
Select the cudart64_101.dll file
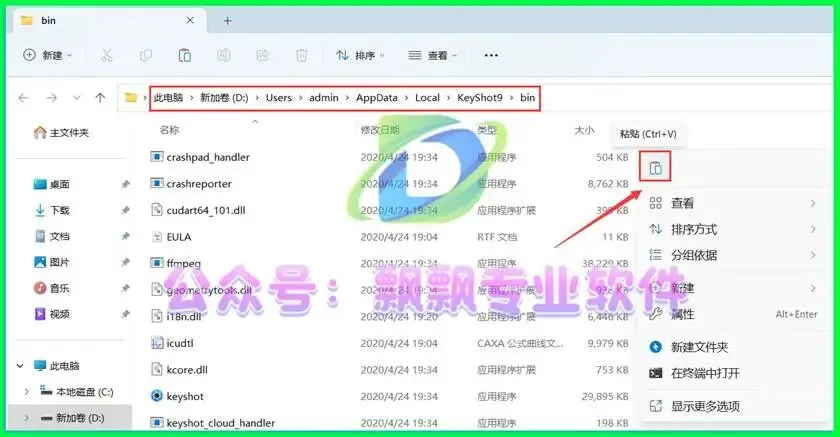pos(198,210)
